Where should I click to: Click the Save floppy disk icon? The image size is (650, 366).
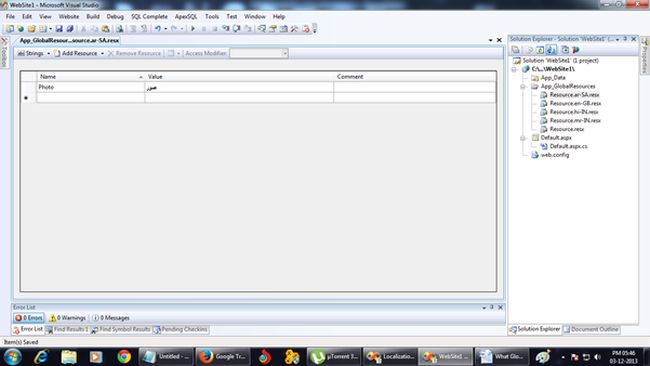coord(59,29)
